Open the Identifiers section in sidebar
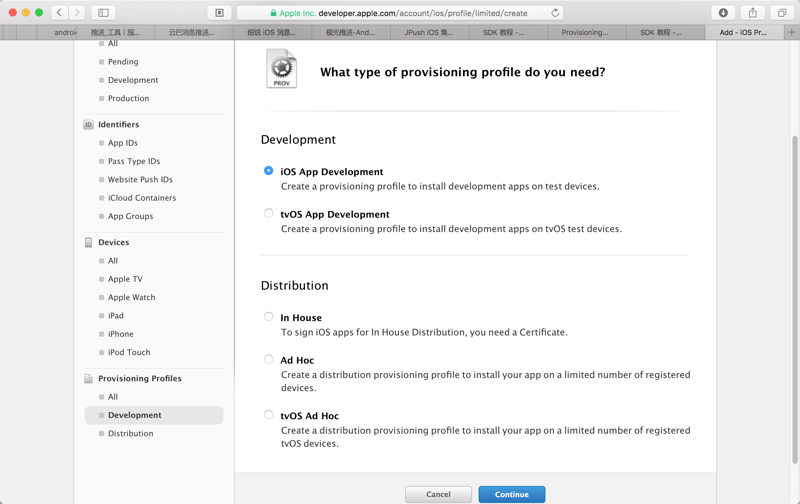Image resolution: width=800 pixels, height=504 pixels. [118, 125]
